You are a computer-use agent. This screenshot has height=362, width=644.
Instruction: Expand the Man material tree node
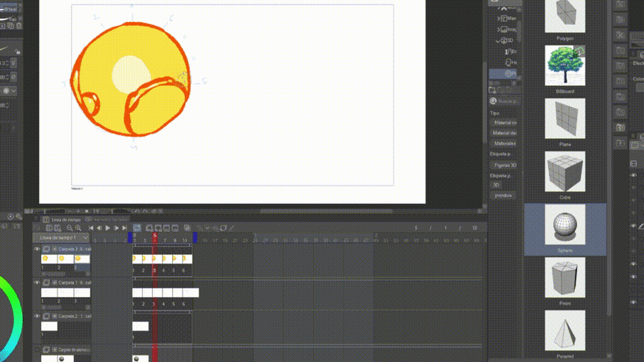(x=498, y=19)
